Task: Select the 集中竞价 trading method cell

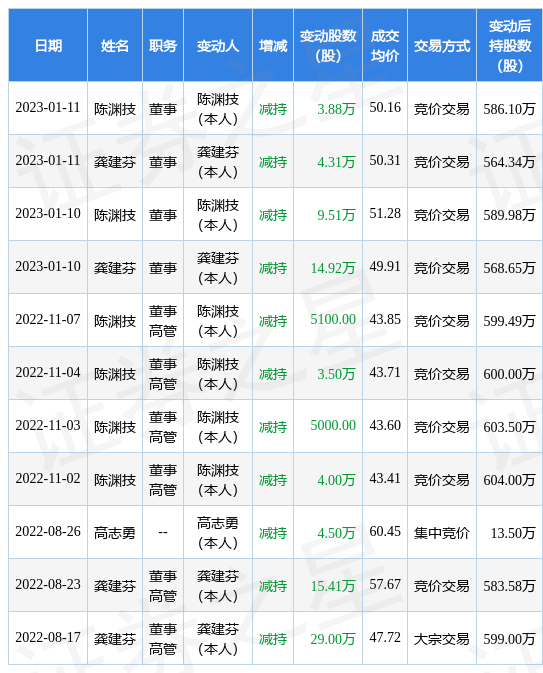Action: [x=442, y=533]
